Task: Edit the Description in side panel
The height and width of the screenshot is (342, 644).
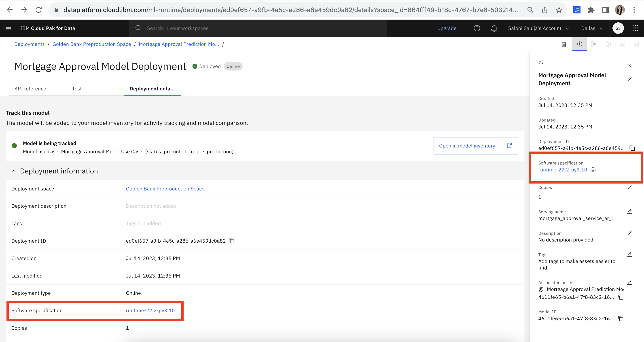Action: pyautogui.click(x=630, y=233)
